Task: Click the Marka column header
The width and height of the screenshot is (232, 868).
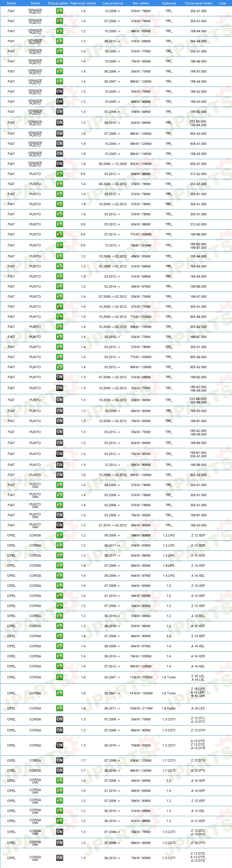Action: [x=12, y=3]
